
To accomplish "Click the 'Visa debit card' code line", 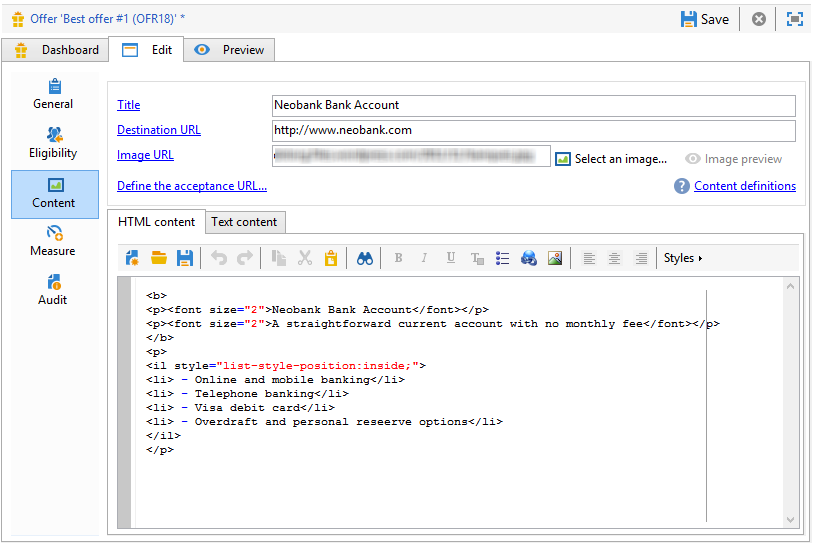I will 240,408.
